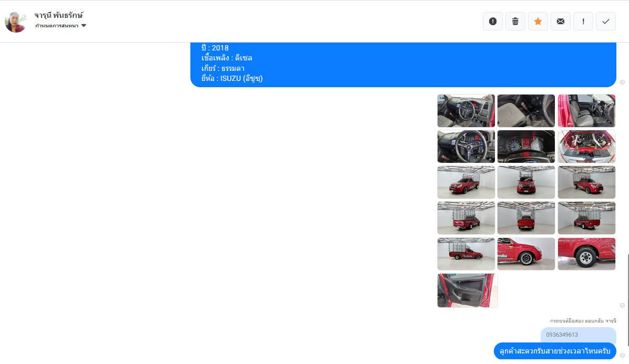Click delivered status icon beside car details bubble

click(622, 82)
